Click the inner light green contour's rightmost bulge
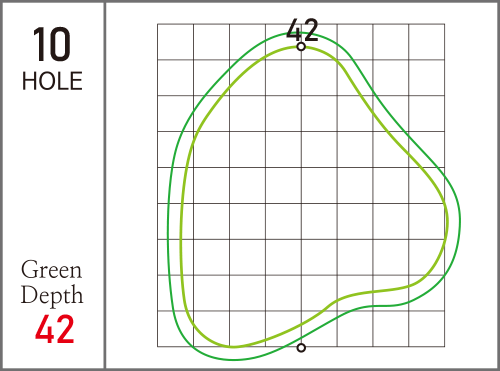This screenshot has height=371, width=500. coord(447,220)
